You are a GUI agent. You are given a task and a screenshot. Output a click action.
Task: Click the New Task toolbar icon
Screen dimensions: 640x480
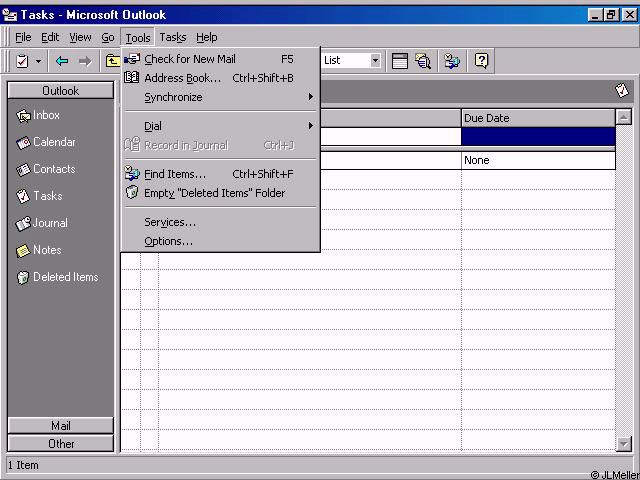coord(22,61)
